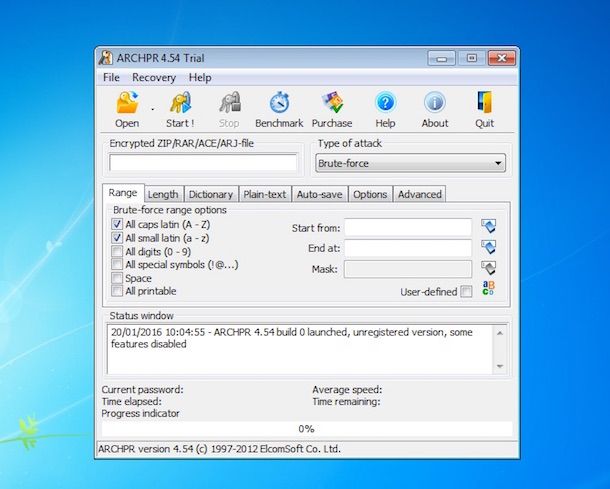Switch to the Options tab
Image resolution: width=610 pixels, height=489 pixels.
click(x=370, y=194)
